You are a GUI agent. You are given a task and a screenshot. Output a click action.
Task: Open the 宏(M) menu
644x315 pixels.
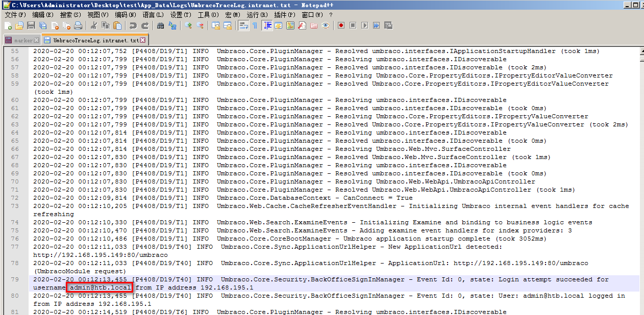(233, 15)
